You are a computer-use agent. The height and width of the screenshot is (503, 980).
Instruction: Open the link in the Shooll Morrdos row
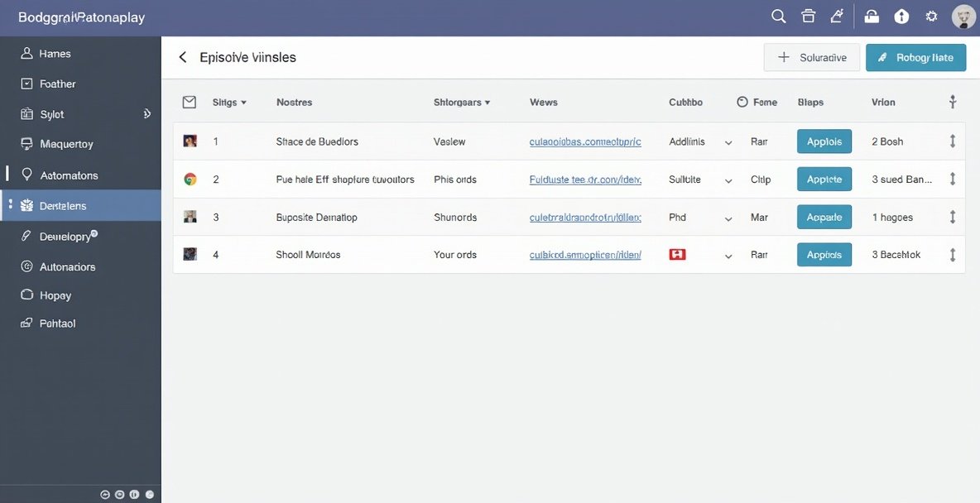pyautogui.click(x=585, y=255)
